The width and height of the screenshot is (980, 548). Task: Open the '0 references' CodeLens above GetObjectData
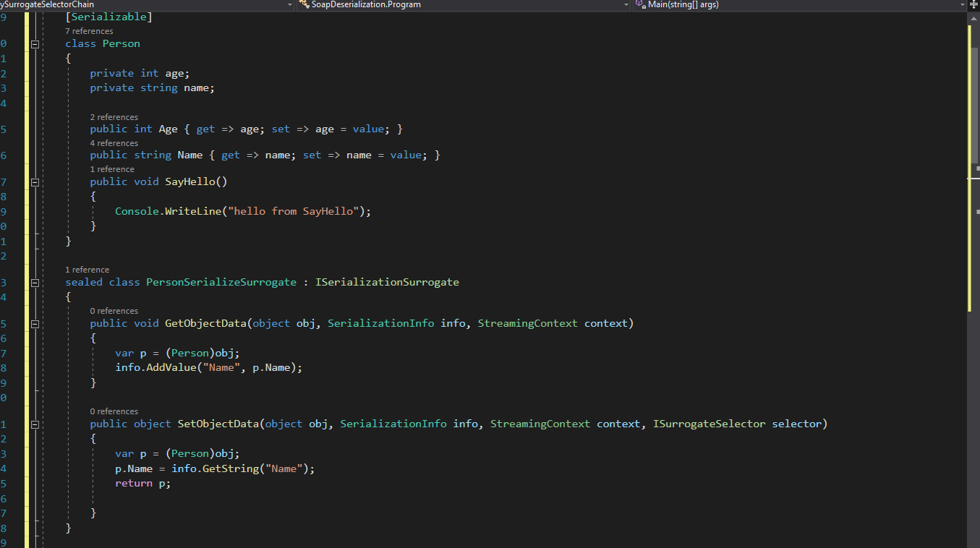point(114,311)
